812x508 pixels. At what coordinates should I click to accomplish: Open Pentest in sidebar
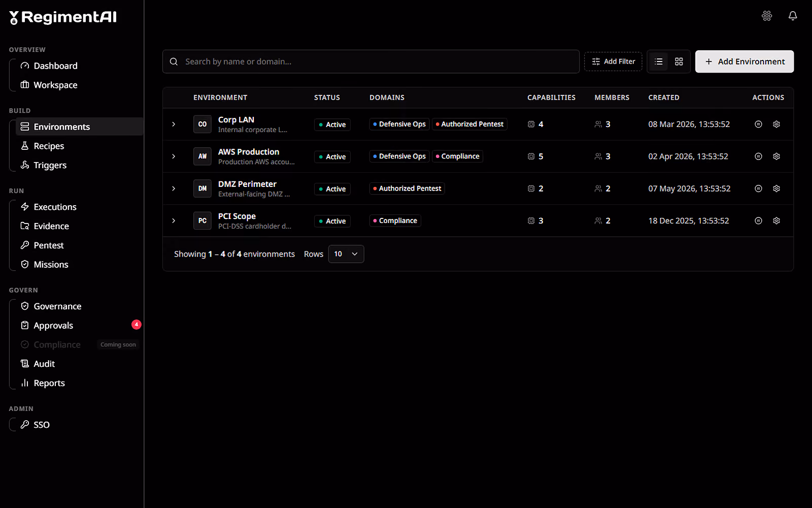pyautogui.click(x=80, y=245)
